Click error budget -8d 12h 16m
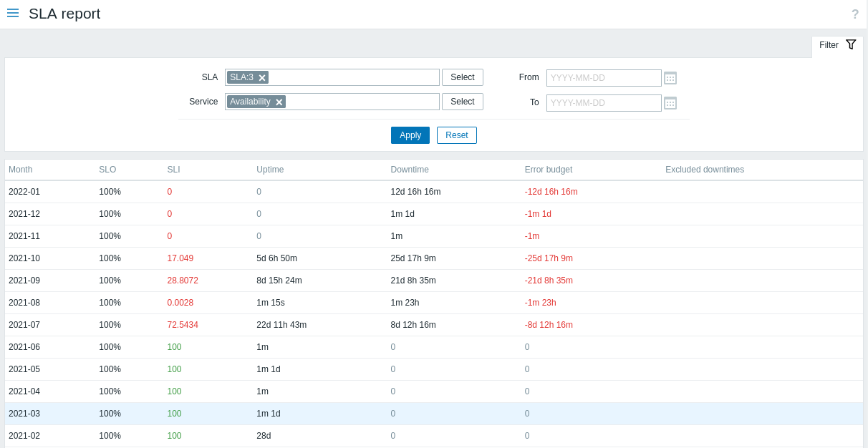Image resolution: width=868 pixels, height=448 pixels. point(549,325)
